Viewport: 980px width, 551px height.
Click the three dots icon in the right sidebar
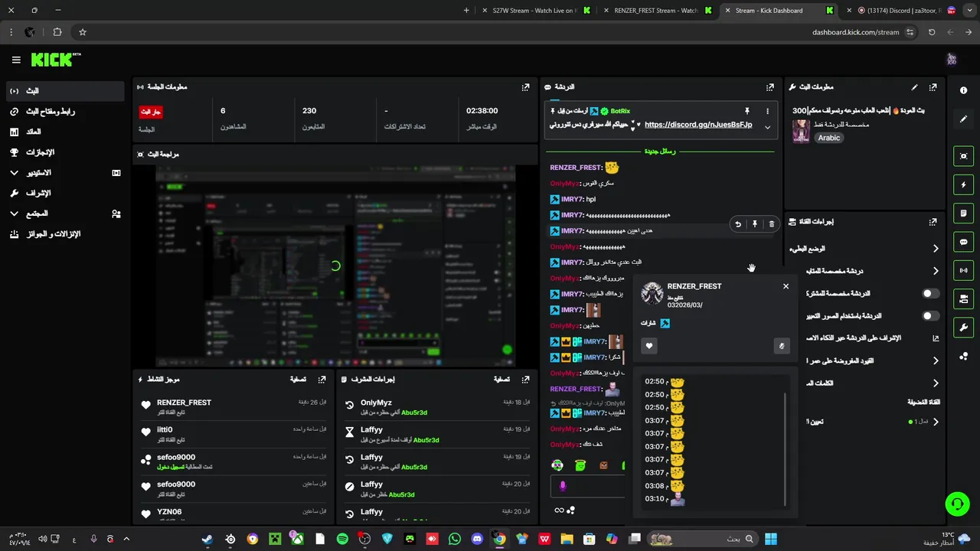coord(963,356)
